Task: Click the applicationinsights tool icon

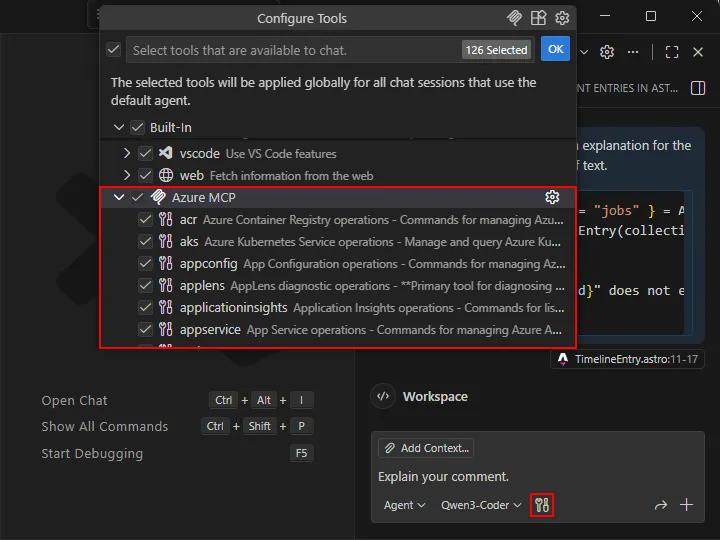Action: 166,307
